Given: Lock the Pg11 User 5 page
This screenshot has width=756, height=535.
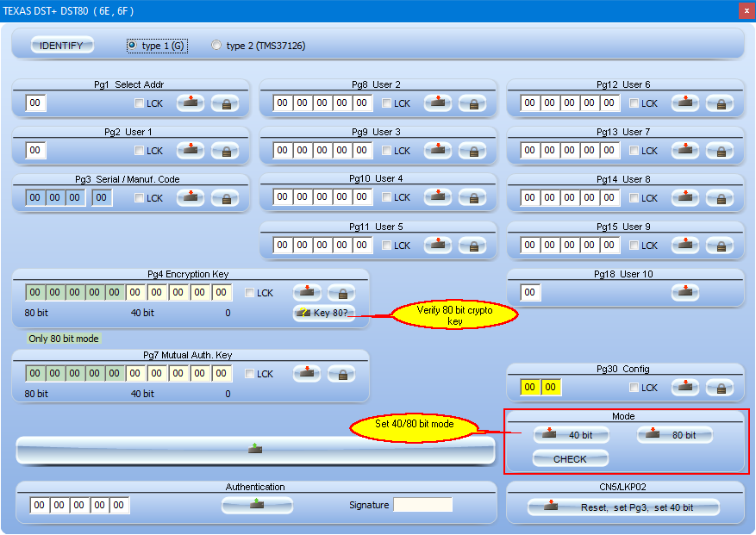Looking at the screenshot, I should tap(473, 246).
